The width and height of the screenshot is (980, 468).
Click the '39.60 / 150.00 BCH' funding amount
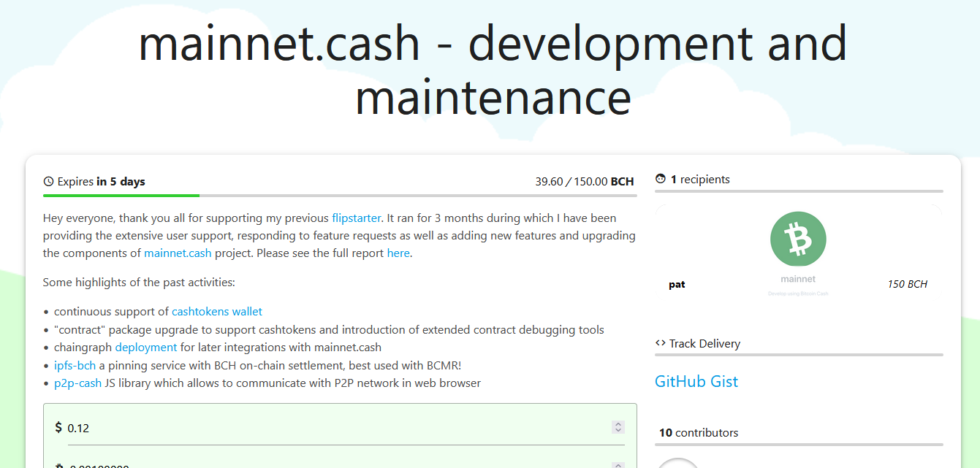(x=585, y=182)
